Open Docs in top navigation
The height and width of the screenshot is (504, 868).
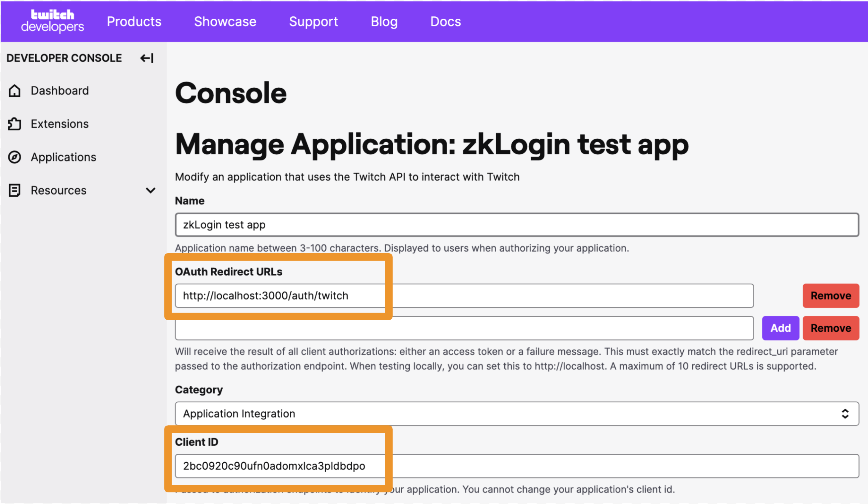click(445, 22)
